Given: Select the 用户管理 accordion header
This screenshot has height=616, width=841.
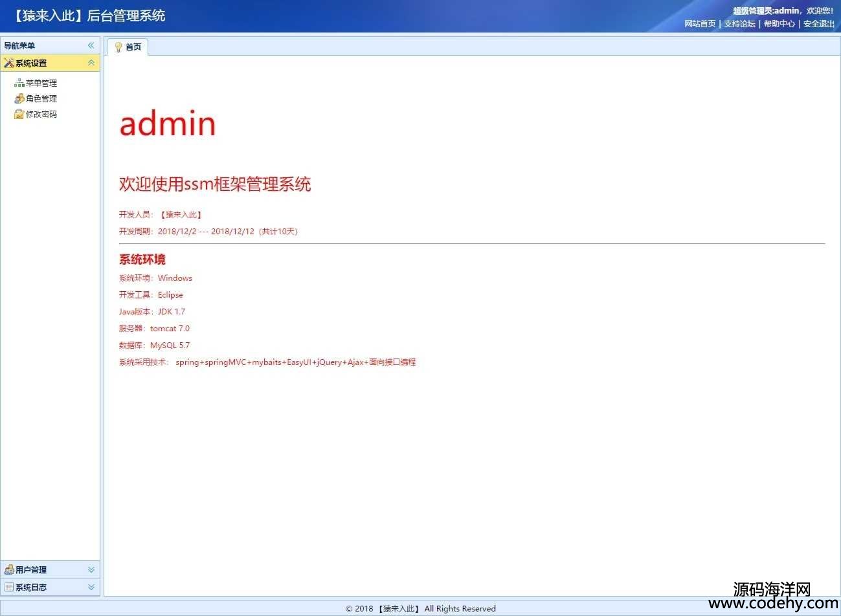Looking at the screenshot, I should click(x=50, y=569).
